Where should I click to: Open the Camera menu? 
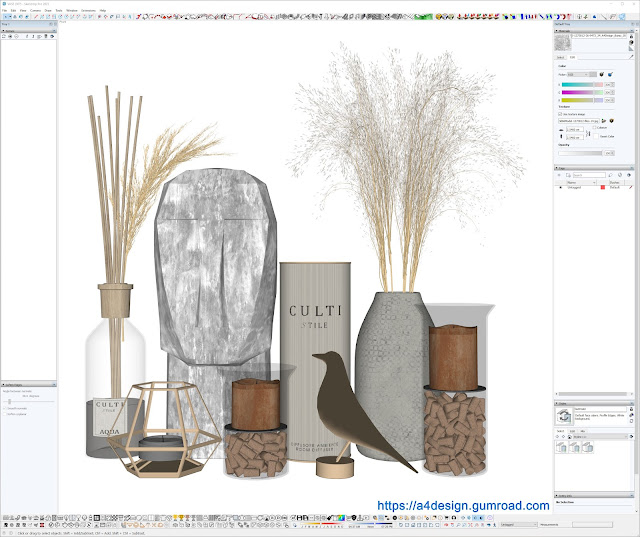(x=36, y=10)
